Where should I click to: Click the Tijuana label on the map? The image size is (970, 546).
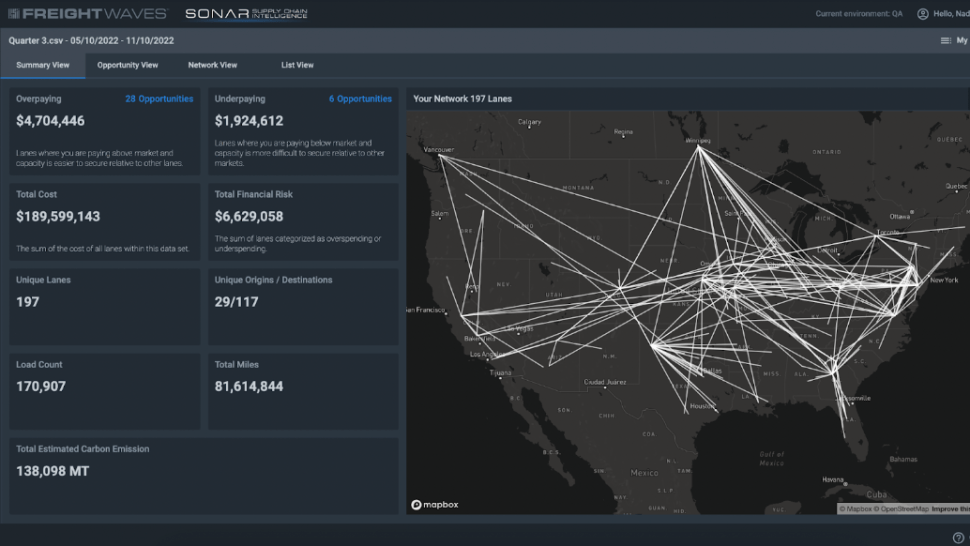coord(500,373)
